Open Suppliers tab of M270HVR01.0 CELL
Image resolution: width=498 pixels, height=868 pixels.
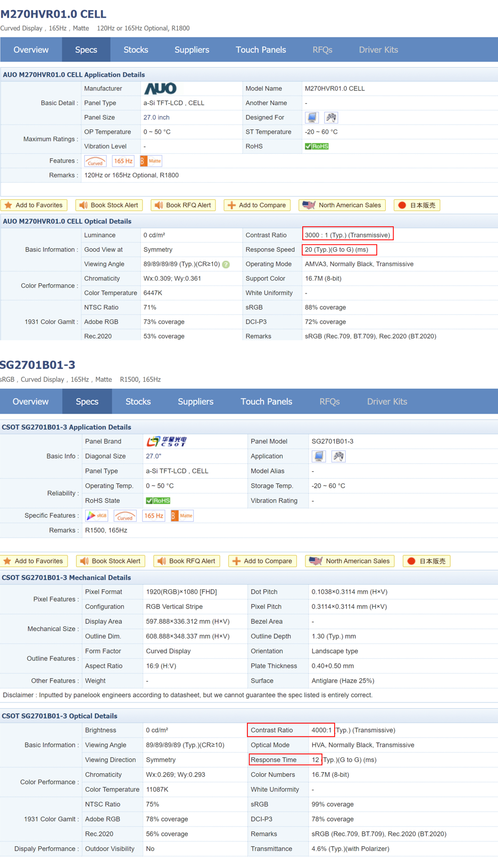coord(192,50)
